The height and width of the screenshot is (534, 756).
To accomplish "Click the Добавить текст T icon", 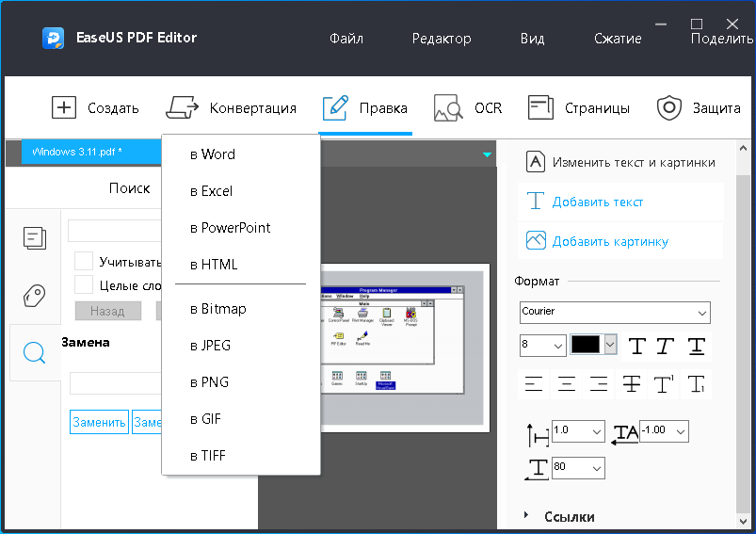I will pos(535,202).
